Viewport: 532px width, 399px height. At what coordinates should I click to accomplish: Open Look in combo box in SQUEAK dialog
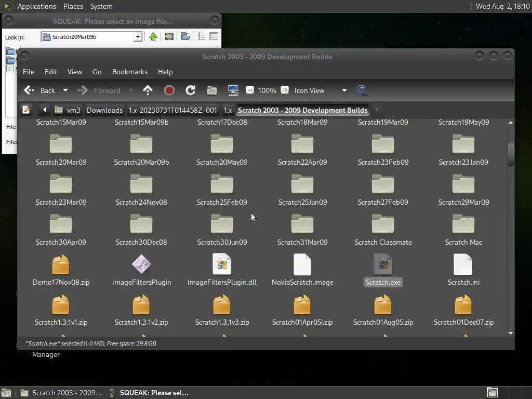pyautogui.click(x=91, y=37)
